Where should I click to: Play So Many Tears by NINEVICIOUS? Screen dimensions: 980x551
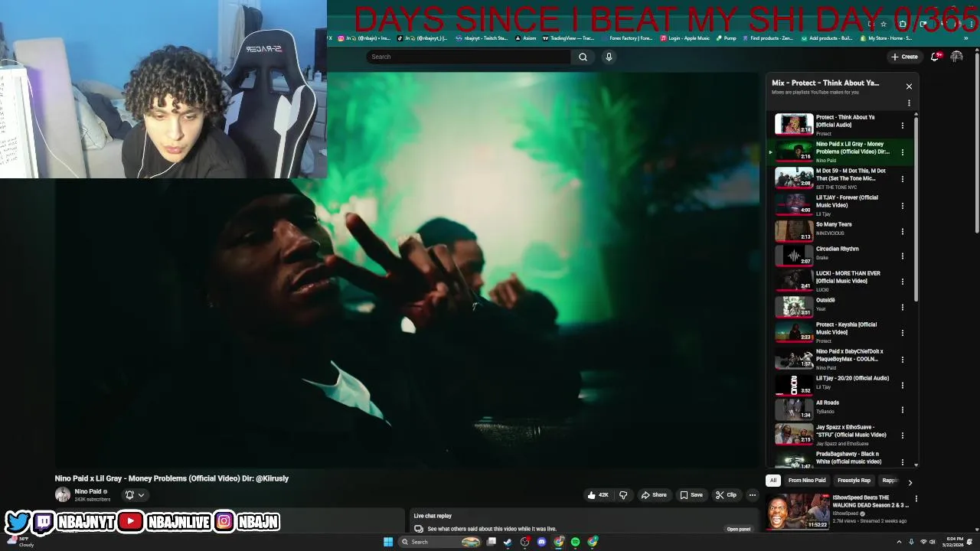click(794, 230)
